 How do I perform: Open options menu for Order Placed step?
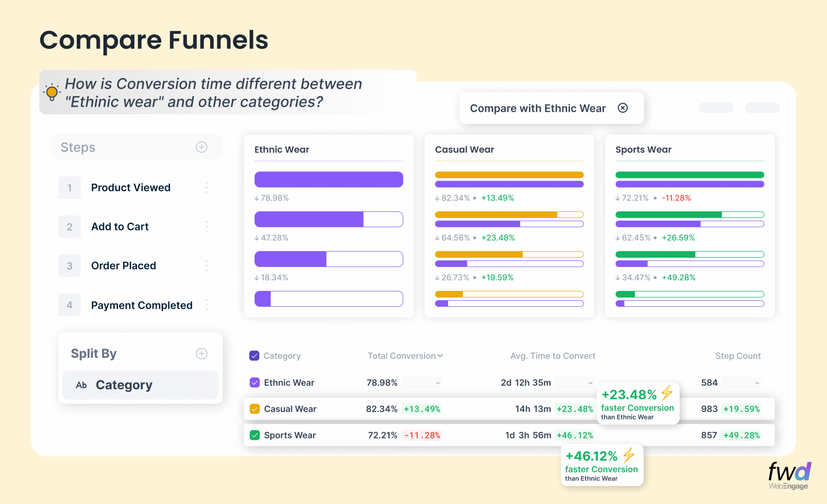(x=206, y=266)
